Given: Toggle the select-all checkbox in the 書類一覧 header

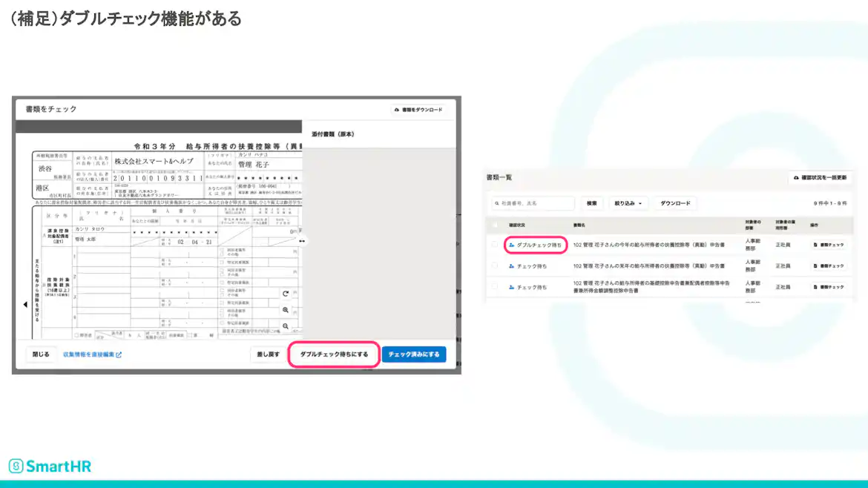Looking at the screenshot, I should (x=493, y=224).
